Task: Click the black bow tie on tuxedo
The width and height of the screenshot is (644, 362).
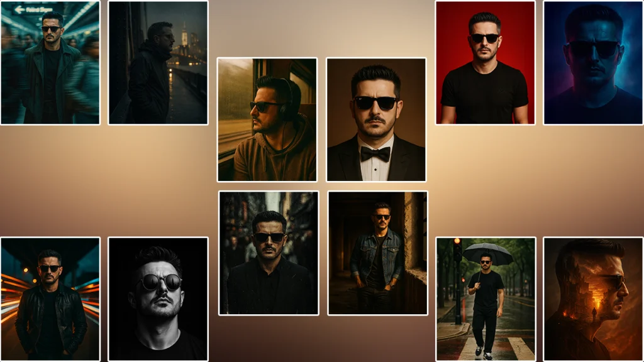Action: coord(375,153)
